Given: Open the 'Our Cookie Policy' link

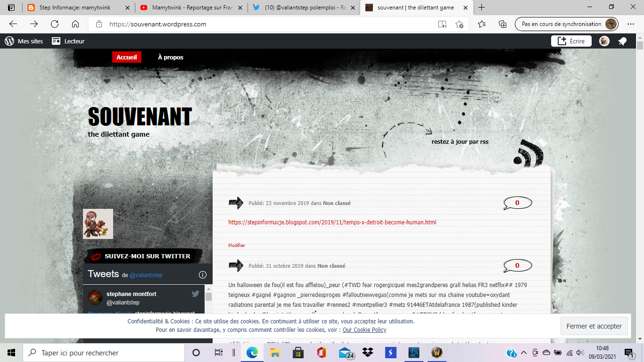Looking at the screenshot, I should pyautogui.click(x=364, y=330).
